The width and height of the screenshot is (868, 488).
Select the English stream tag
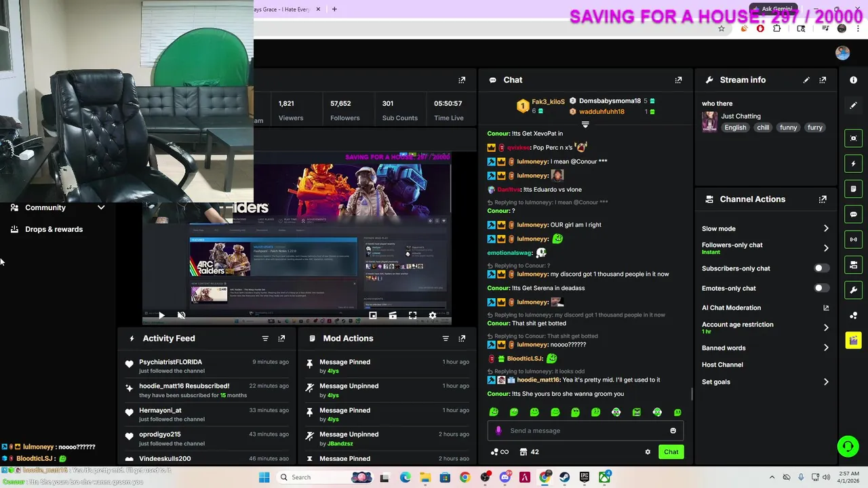(735, 127)
